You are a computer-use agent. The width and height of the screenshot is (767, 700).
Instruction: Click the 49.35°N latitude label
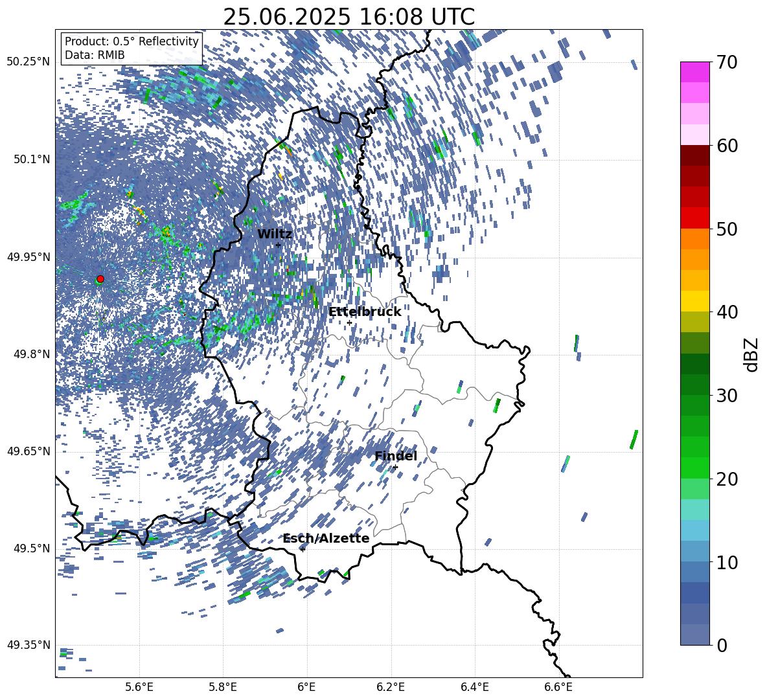pyautogui.click(x=29, y=645)
